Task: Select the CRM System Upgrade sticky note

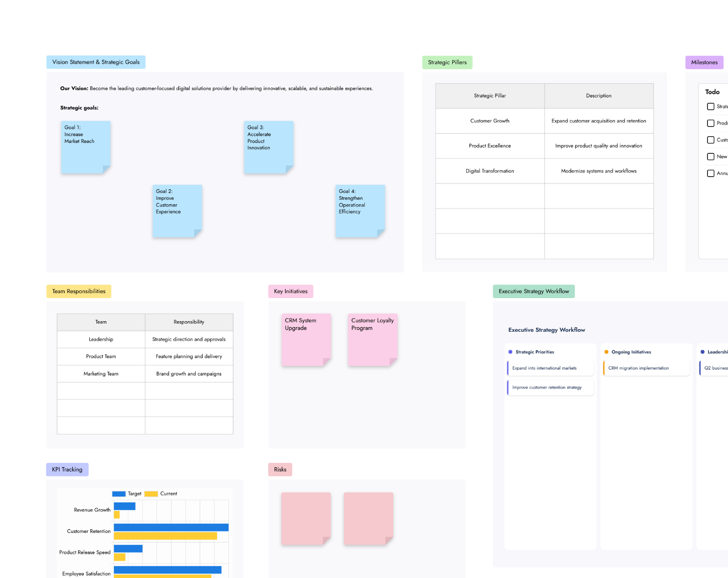Action: (x=306, y=340)
